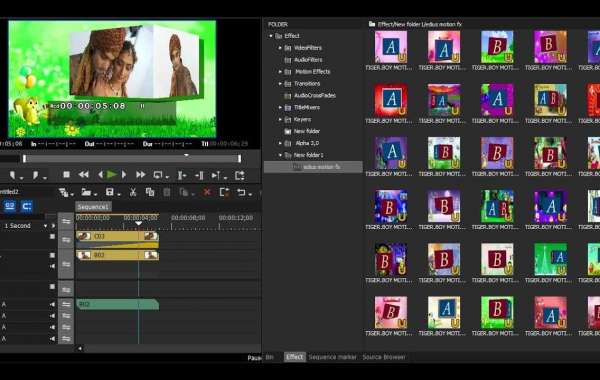Screen dimensions: 600x380
Task: Jump to the next edit point
Action: pyautogui.click(x=199, y=175)
